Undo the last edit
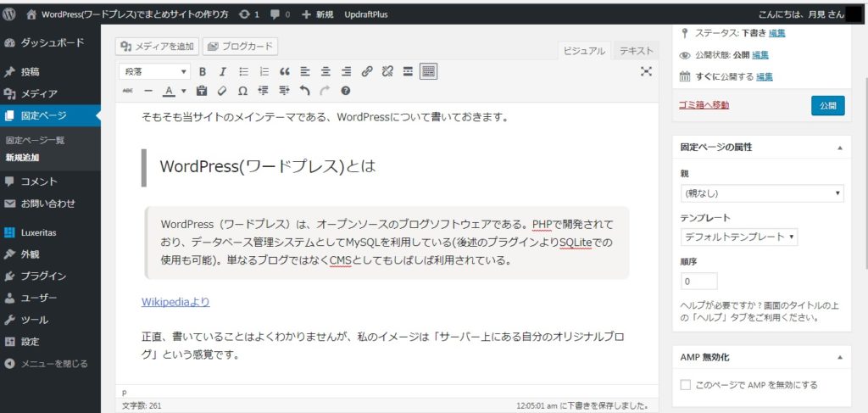Viewport: 868px width, 413px height. [304, 91]
